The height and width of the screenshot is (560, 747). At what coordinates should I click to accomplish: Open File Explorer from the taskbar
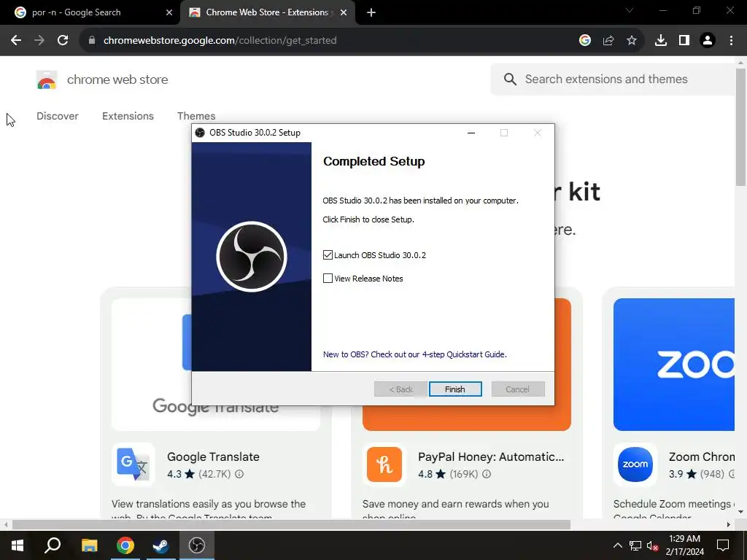(x=89, y=545)
